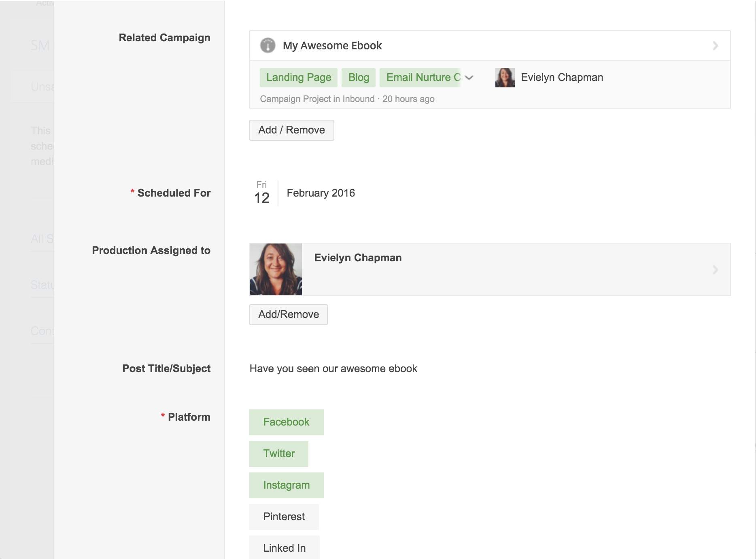Select the Blog tag
The height and width of the screenshot is (559, 756).
pyautogui.click(x=359, y=78)
